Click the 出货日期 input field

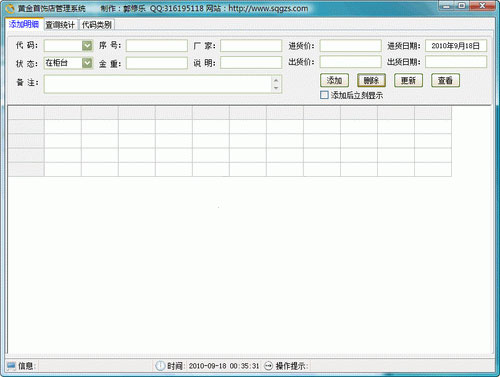pyautogui.click(x=456, y=62)
